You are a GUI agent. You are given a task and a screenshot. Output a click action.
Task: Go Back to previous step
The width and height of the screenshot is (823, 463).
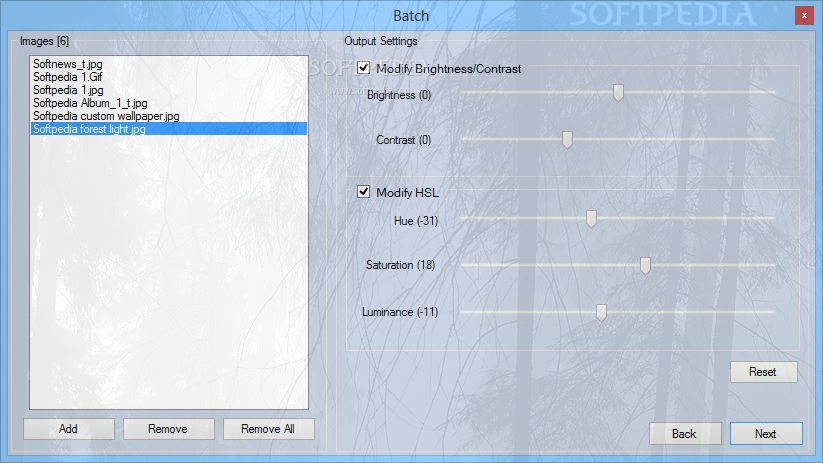[x=685, y=434]
